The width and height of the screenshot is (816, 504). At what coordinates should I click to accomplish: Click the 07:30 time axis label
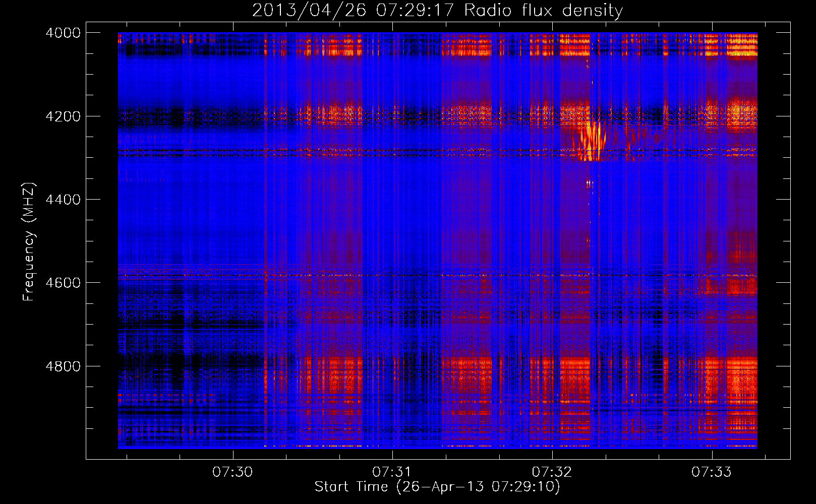pyautogui.click(x=232, y=472)
